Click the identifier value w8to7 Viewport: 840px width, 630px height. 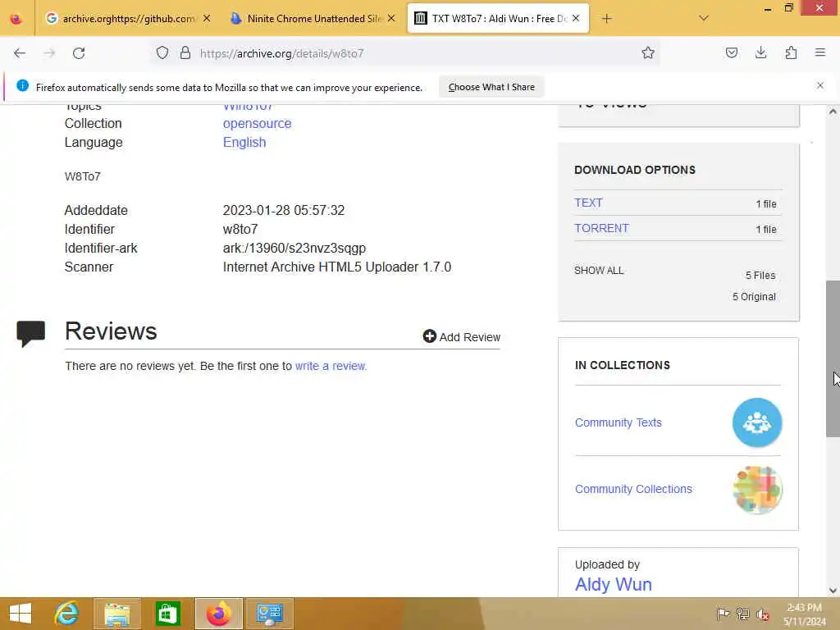[240, 230]
